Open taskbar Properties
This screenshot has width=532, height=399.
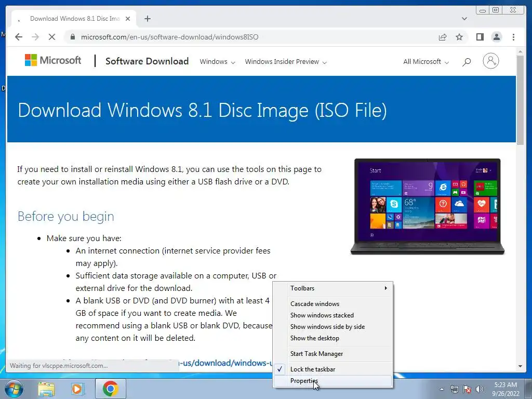click(x=333, y=381)
